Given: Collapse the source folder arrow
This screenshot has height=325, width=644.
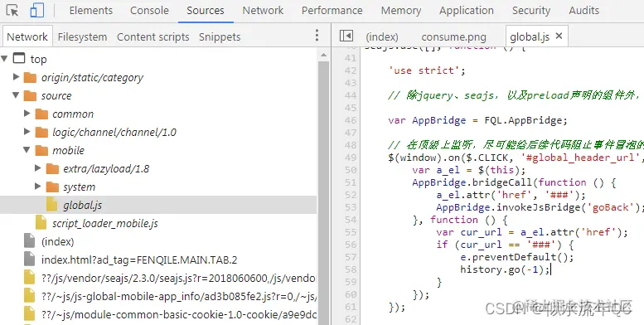Looking at the screenshot, I should point(16,95).
